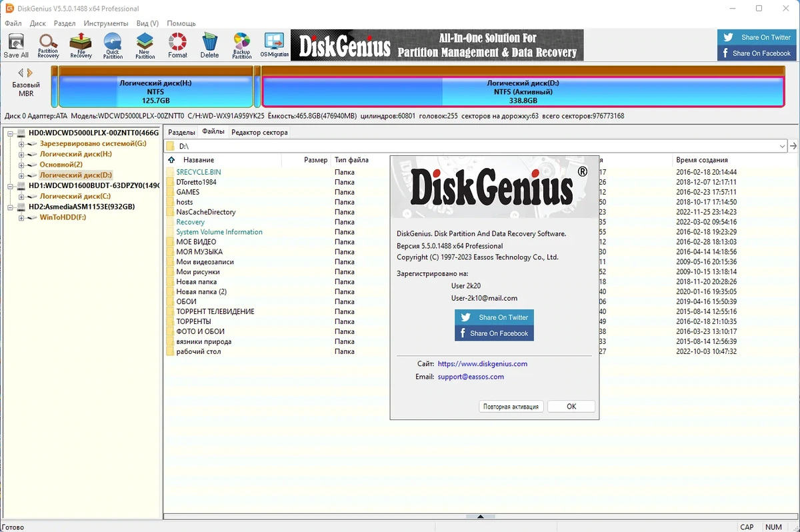Select the $RECYCLE.BIN folder row
This screenshot has height=532, width=800.
tap(198, 172)
